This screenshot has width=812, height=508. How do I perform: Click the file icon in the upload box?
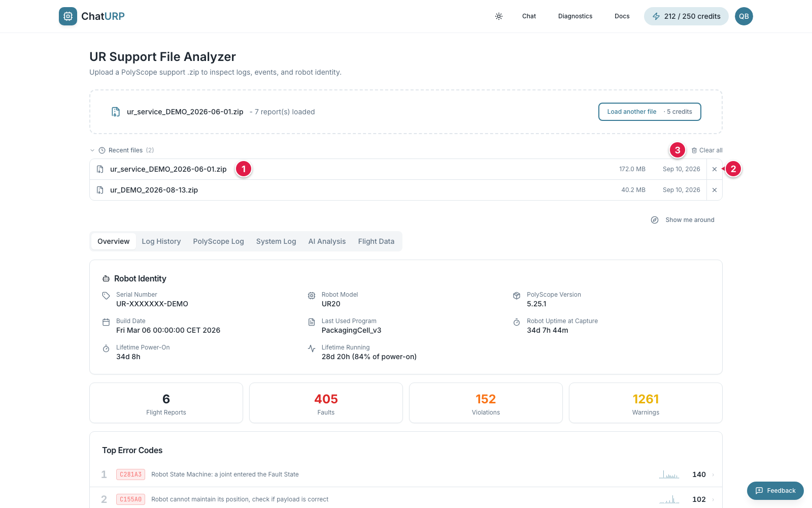pos(116,112)
